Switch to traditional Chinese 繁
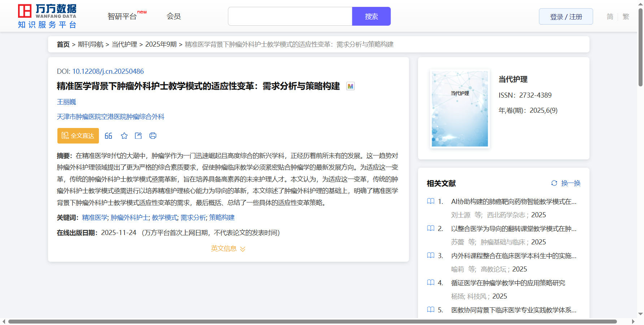 click(626, 17)
